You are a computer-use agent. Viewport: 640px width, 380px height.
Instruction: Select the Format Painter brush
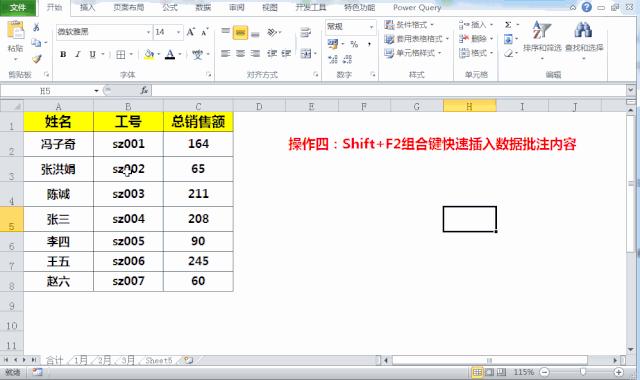point(37,59)
